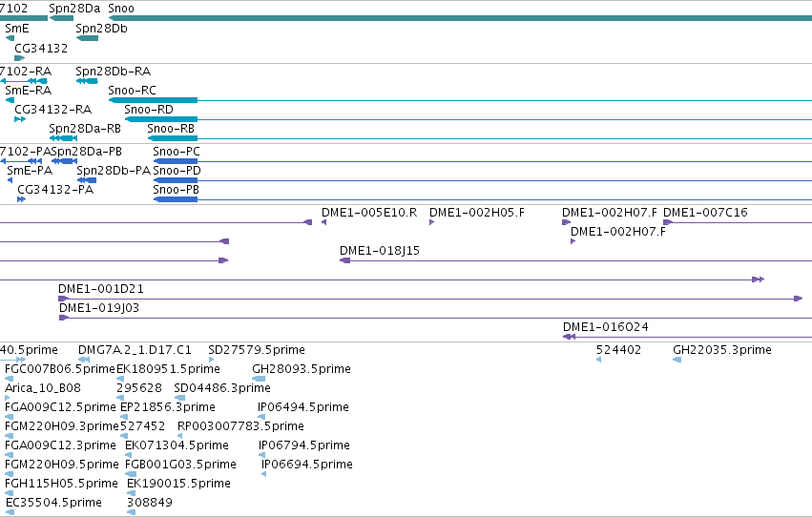
Task: Click the EK180951.5prime EST label
Action: [x=168, y=369]
